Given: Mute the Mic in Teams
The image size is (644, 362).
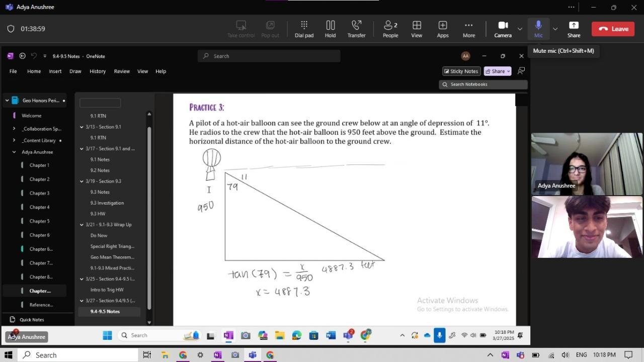Looking at the screenshot, I should tap(538, 29).
